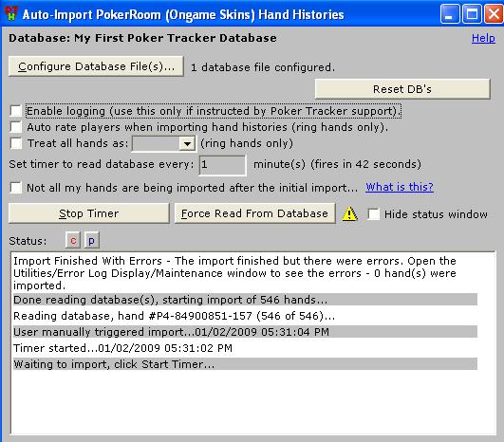This screenshot has width=504, height=442.
Task: Click Stop Timer button
Action: click(x=88, y=213)
